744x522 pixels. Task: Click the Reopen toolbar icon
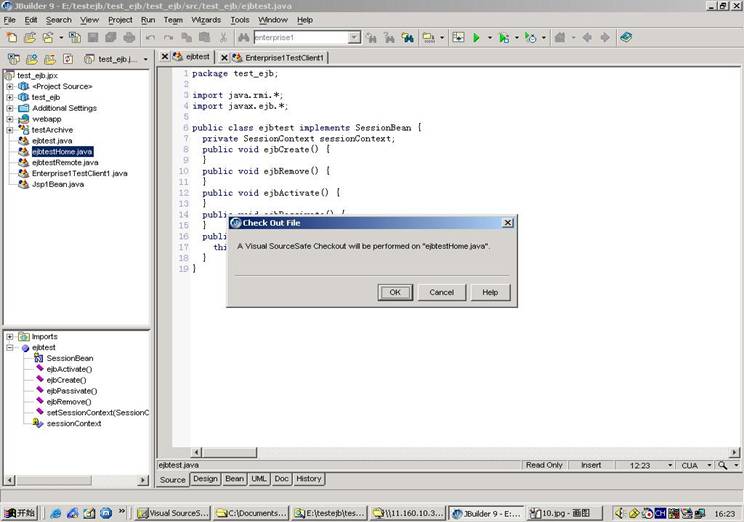48,37
